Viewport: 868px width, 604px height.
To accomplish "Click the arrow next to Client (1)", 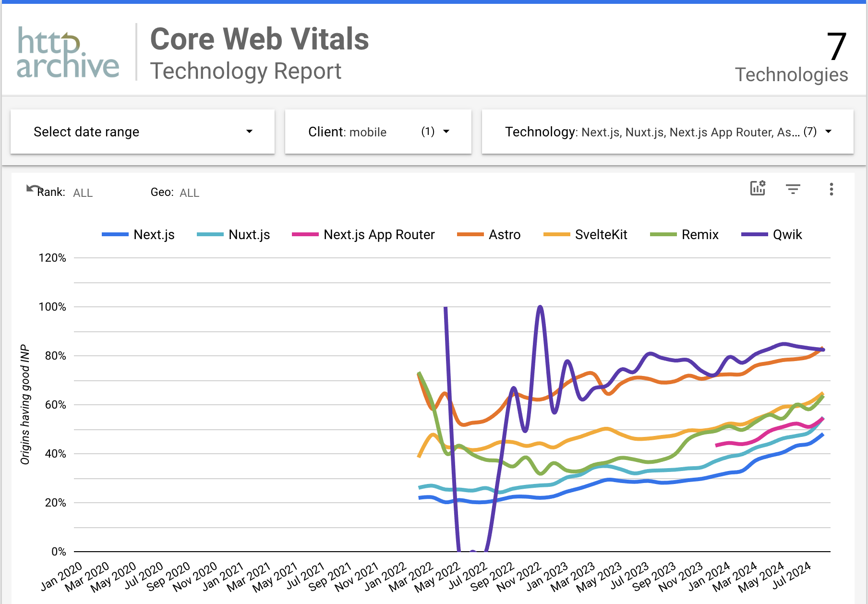I will pos(446,132).
